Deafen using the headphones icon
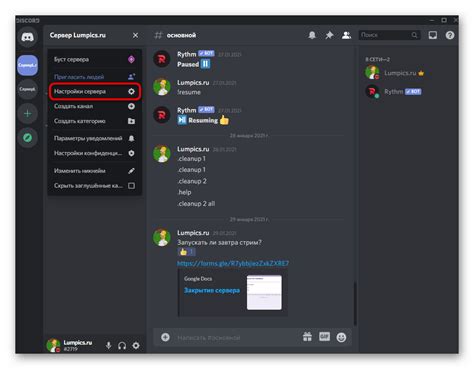 click(x=122, y=346)
